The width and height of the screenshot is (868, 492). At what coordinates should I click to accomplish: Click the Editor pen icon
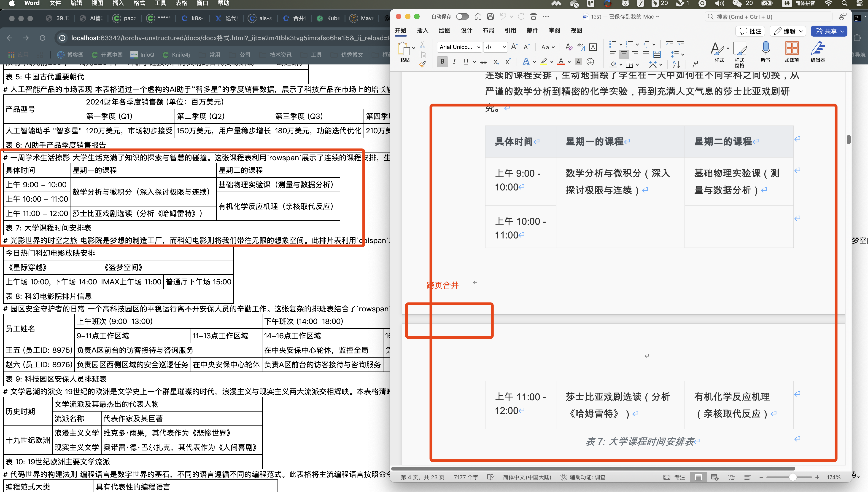pyautogui.click(x=818, y=49)
